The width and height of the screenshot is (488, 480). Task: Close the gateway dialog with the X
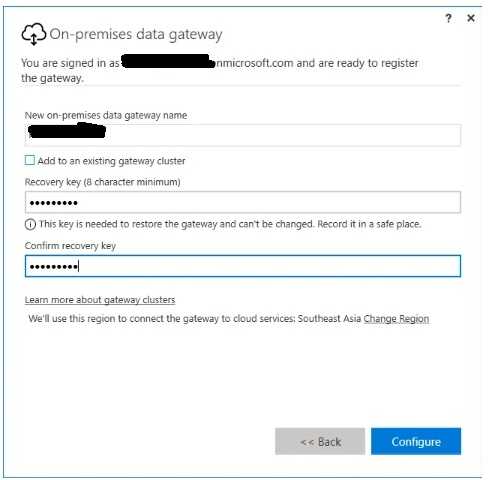[471, 18]
